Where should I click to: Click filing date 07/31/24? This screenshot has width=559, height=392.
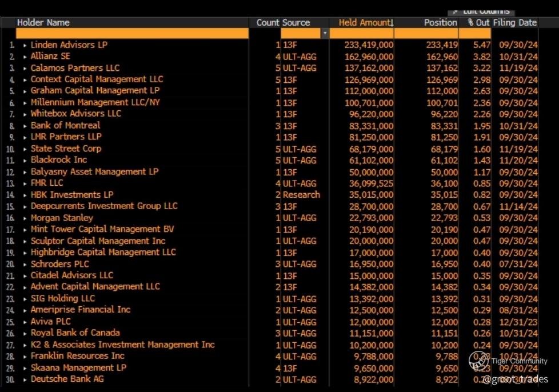(518, 265)
